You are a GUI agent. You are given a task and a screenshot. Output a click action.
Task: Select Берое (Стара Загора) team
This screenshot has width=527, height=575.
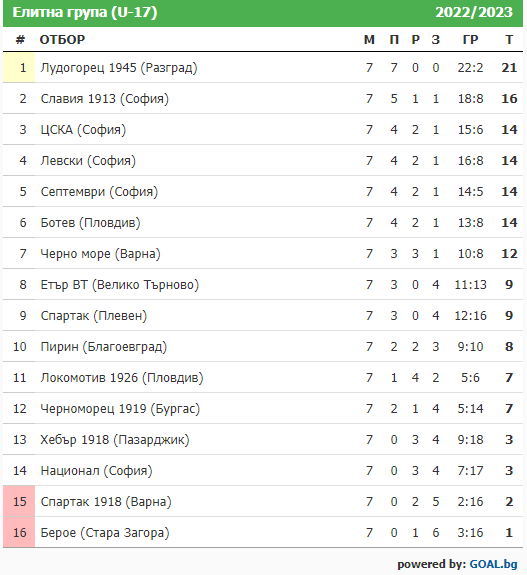pos(105,532)
